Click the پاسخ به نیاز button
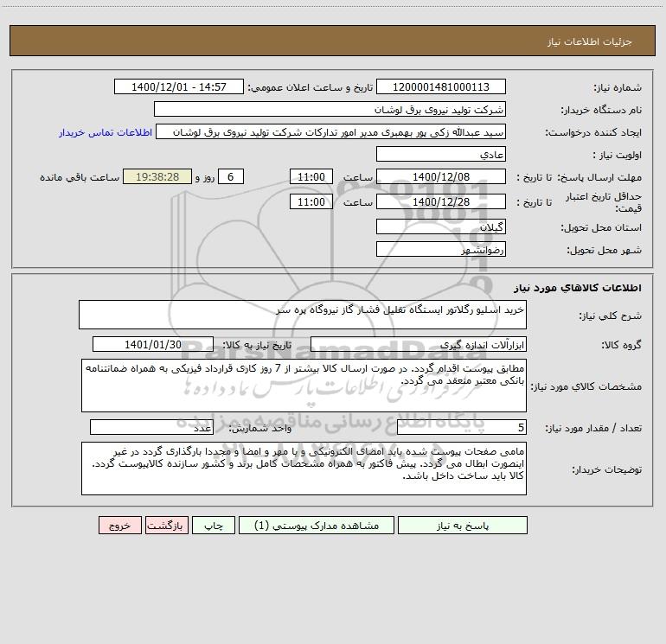Screen dimensions: 666x644 [x=463, y=525]
